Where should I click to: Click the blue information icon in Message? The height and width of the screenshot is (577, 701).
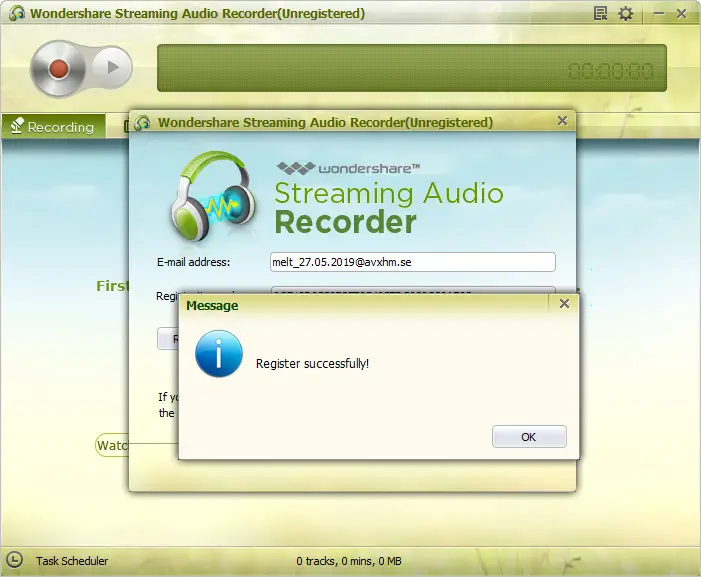pos(219,354)
